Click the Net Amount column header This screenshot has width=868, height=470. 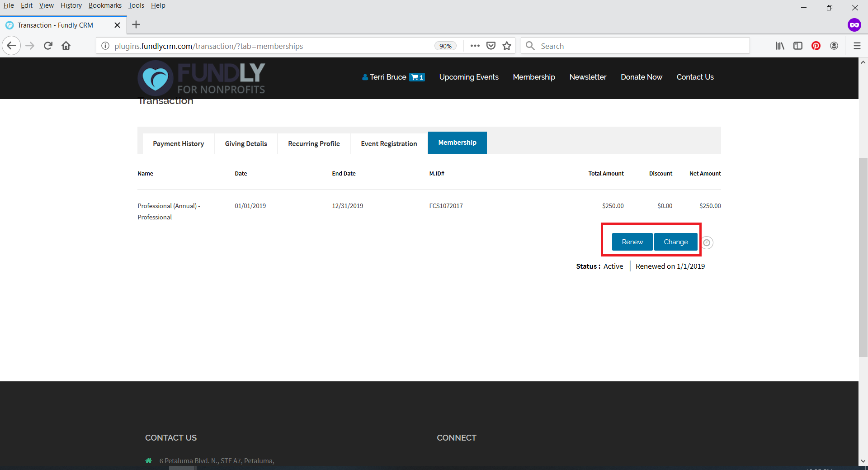click(x=705, y=174)
